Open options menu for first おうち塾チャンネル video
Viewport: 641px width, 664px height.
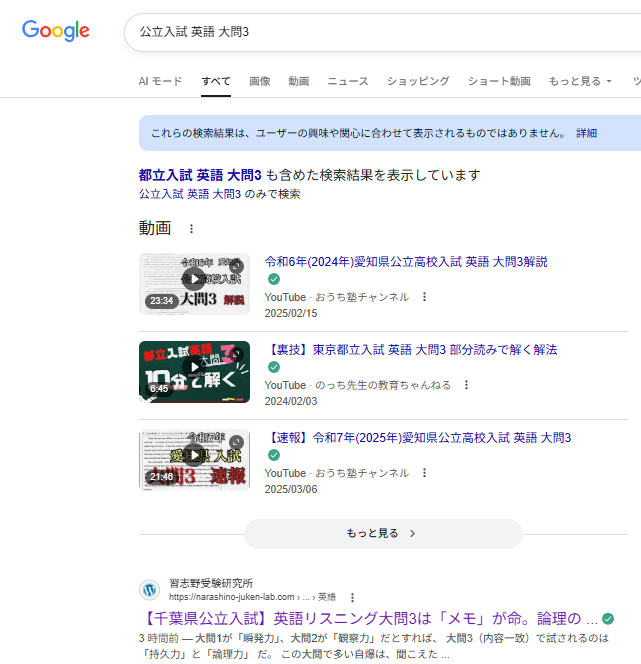click(x=424, y=297)
